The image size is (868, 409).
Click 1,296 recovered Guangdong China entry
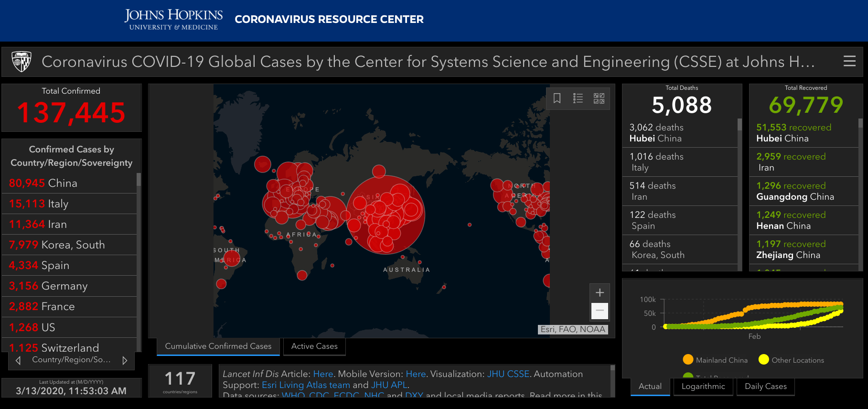(x=804, y=191)
